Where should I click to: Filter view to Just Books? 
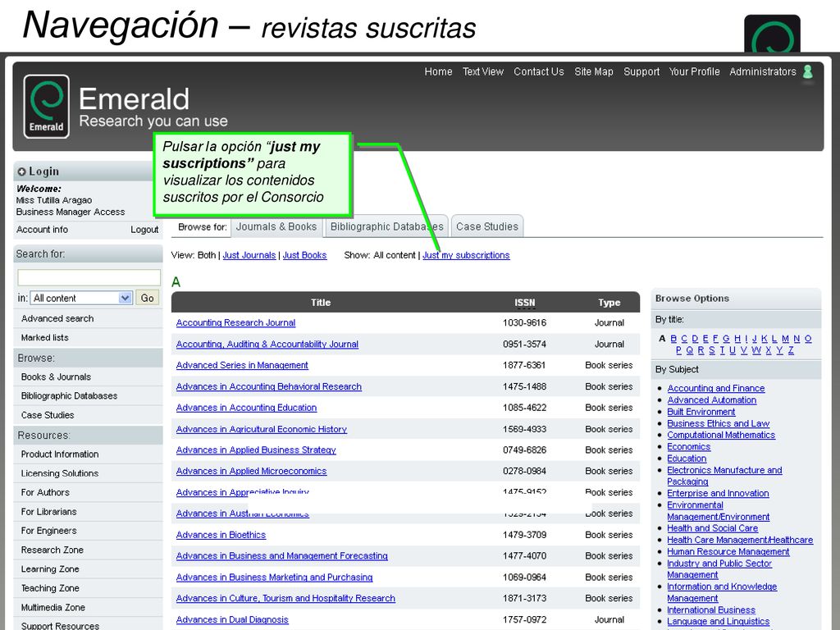click(x=305, y=256)
